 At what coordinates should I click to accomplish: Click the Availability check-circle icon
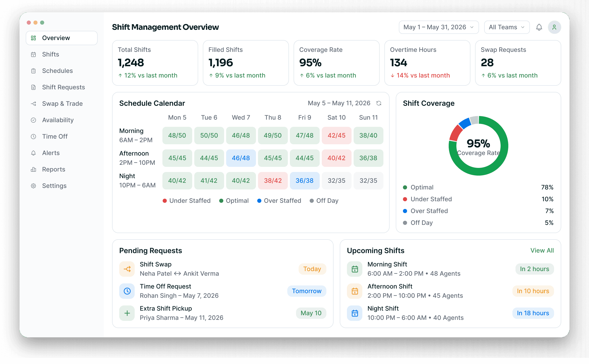(x=33, y=120)
